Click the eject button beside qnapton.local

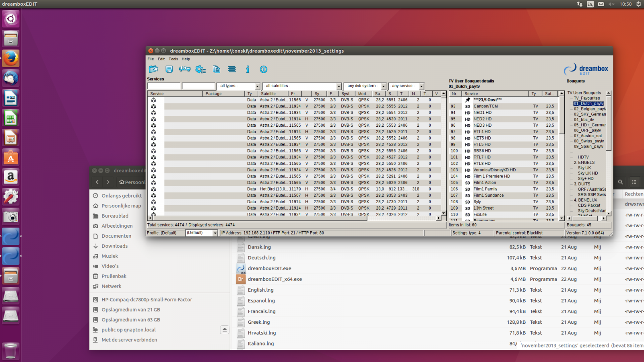click(225, 330)
